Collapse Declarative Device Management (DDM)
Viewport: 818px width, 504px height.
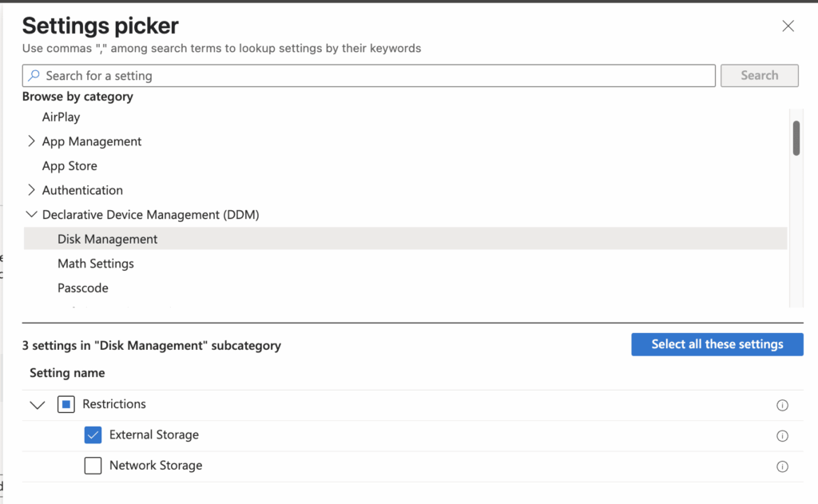(31, 214)
